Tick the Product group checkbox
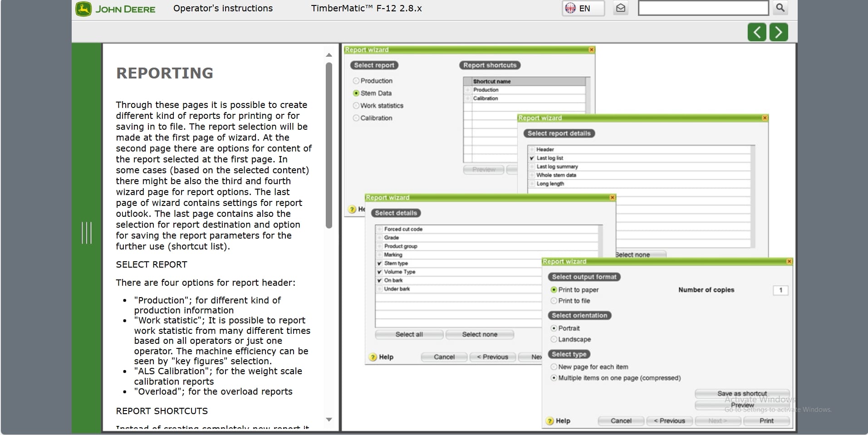Viewport: 868px width, 435px height. (x=379, y=246)
